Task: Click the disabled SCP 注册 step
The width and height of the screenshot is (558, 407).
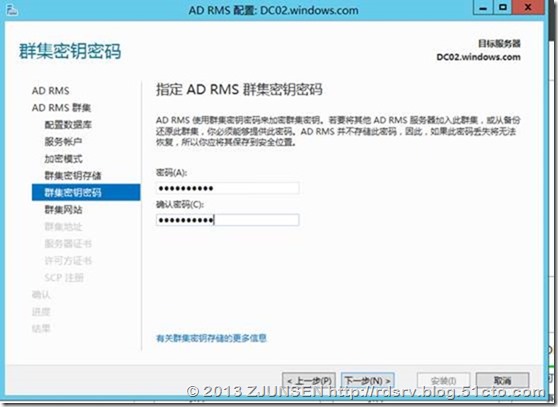Action: click(x=64, y=278)
